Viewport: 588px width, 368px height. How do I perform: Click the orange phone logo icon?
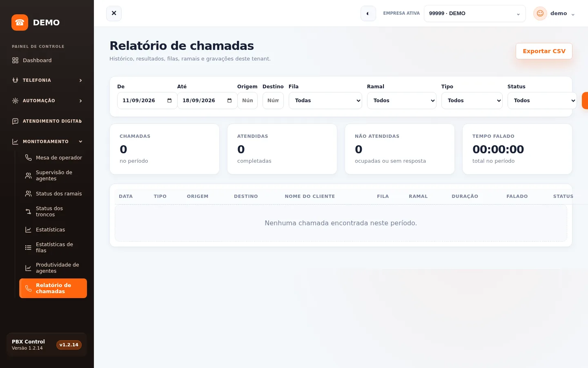point(20,22)
